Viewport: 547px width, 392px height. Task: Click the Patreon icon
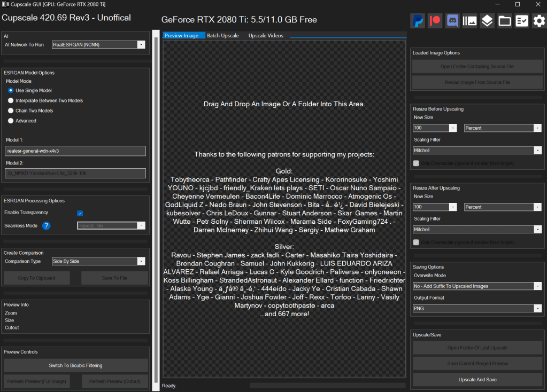435,21
